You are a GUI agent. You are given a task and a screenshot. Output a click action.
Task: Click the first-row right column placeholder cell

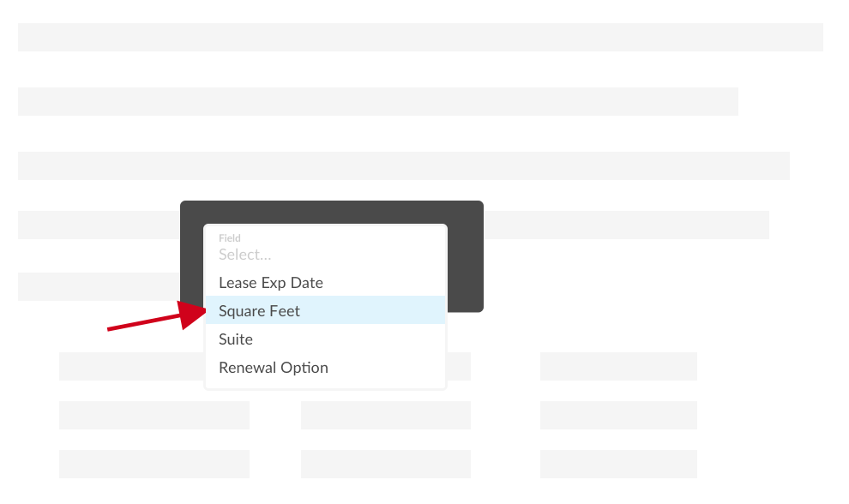click(x=618, y=366)
